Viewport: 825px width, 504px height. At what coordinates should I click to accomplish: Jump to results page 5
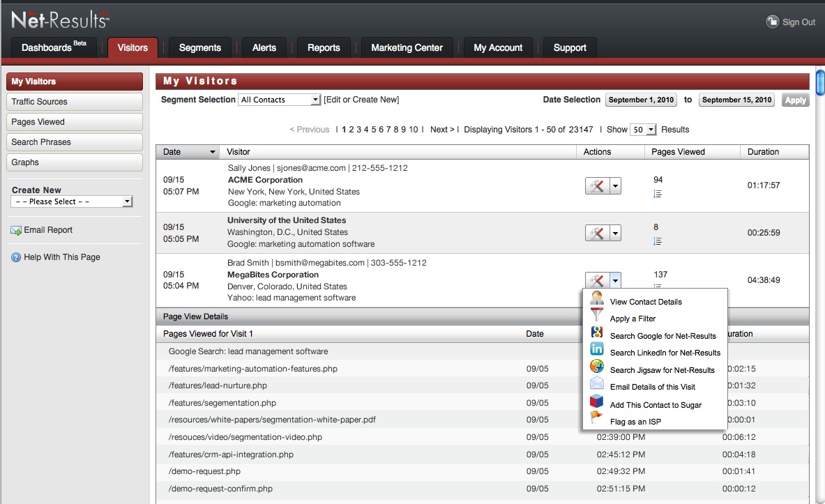click(x=374, y=130)
